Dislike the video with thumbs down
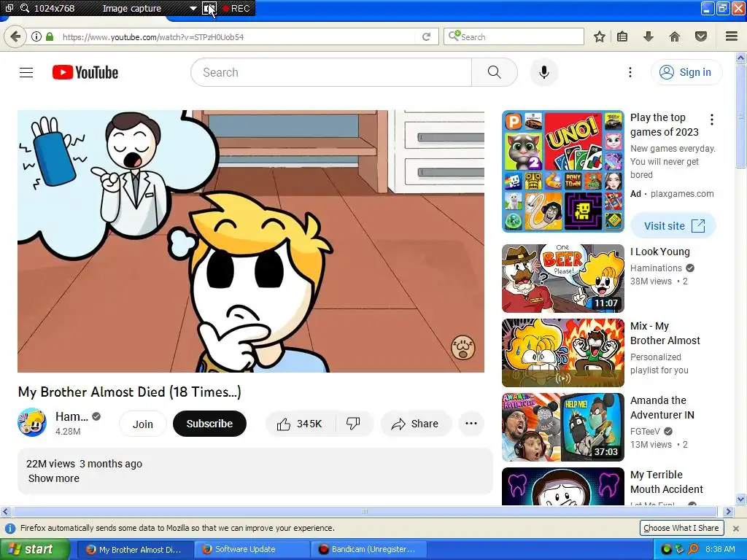Viewport: 747px width, 560px height. pyautogui.click(x=354, y=424)
